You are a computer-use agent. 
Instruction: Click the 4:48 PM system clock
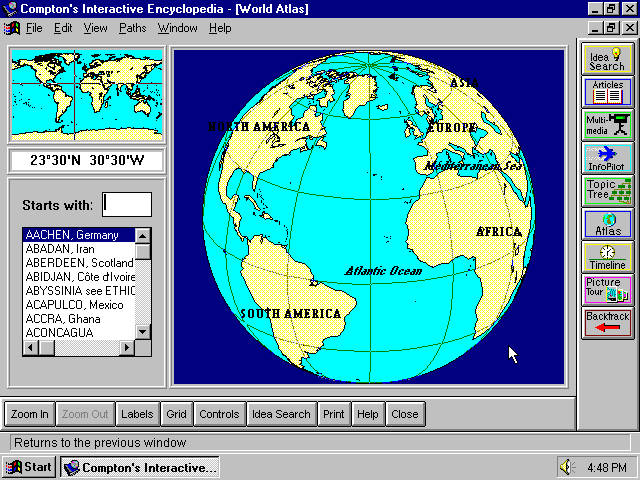[607, 467]
